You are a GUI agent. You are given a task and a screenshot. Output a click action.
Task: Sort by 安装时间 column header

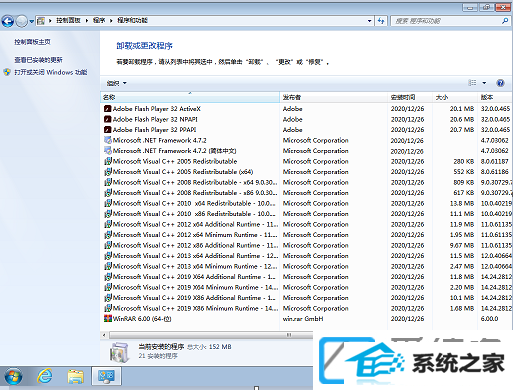(410, 97)
